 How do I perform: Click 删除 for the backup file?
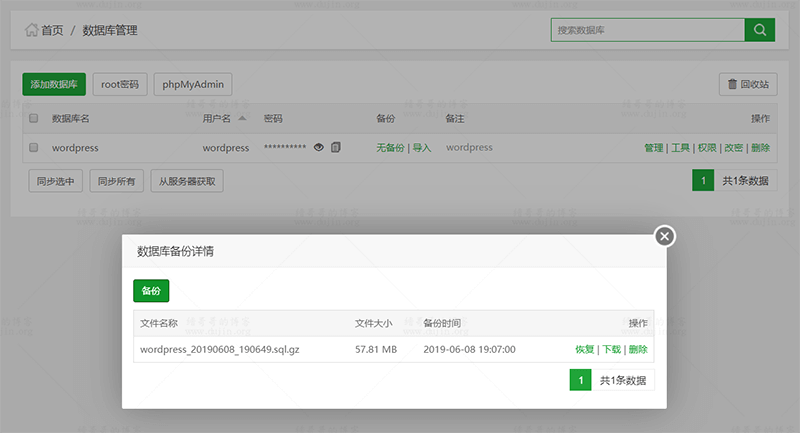click(638, 349)
